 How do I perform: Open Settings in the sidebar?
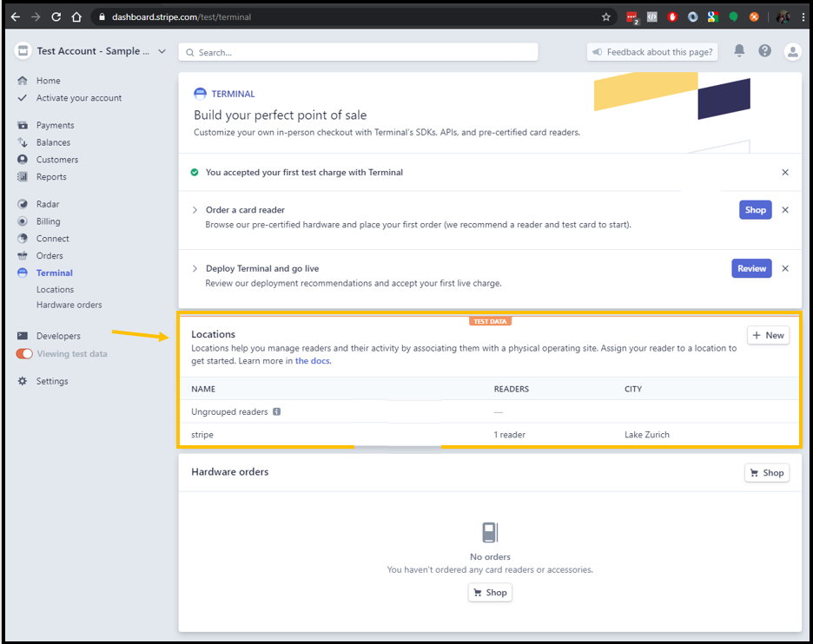click(52, 381)
